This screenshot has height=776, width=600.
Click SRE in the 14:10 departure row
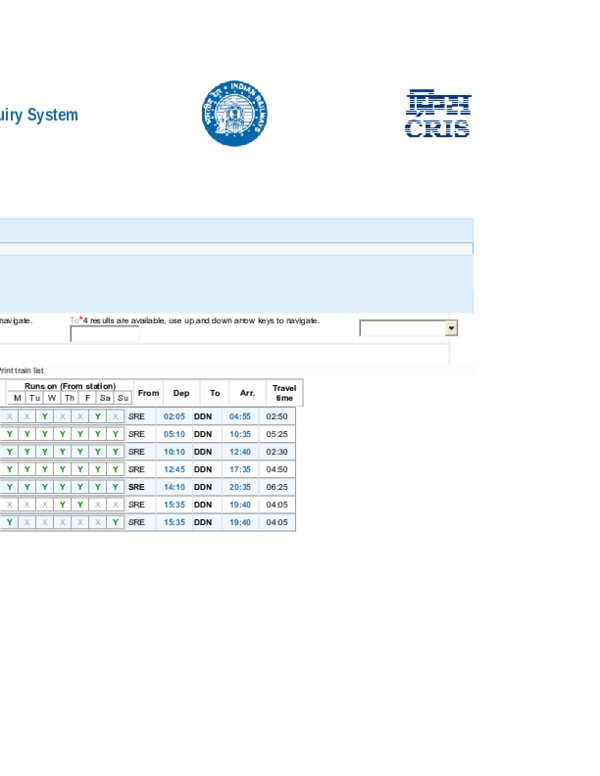(x=137, y=487)
